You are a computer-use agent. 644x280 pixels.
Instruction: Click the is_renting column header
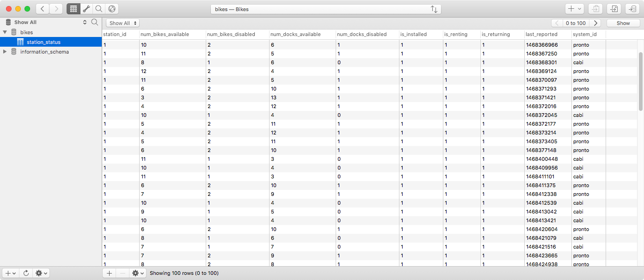pyautogui.click(x=461, y=34)
